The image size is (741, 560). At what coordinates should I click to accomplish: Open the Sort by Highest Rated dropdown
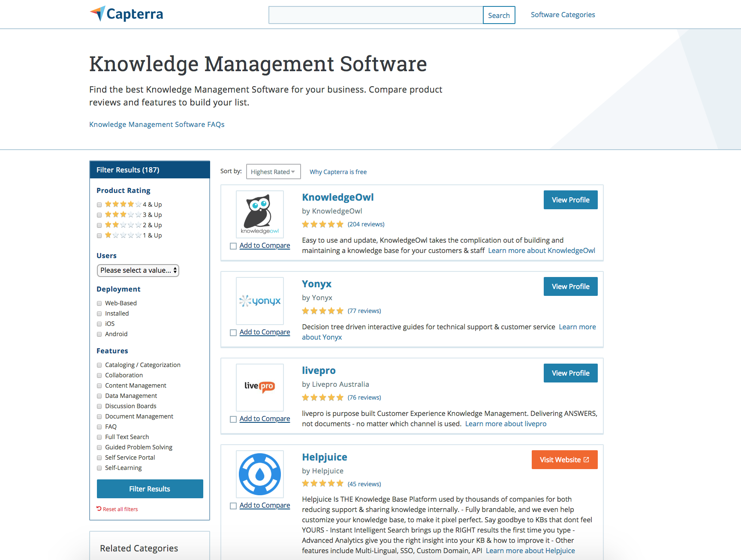[x=274, y=172]
